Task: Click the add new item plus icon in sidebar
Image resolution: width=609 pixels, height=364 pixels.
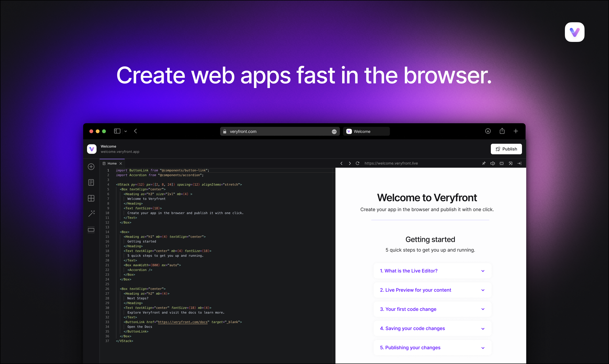Action: point(91,166)
